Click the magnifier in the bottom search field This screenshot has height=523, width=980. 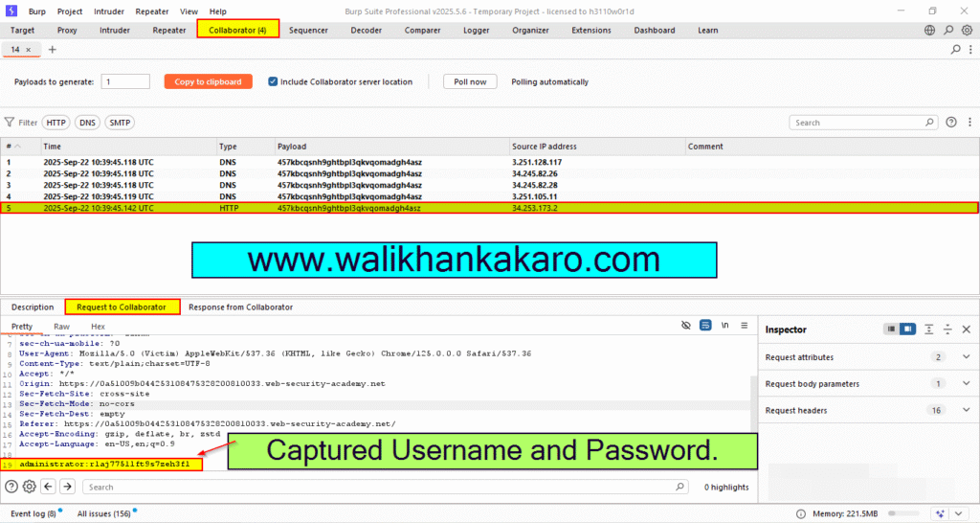[680, 486]
